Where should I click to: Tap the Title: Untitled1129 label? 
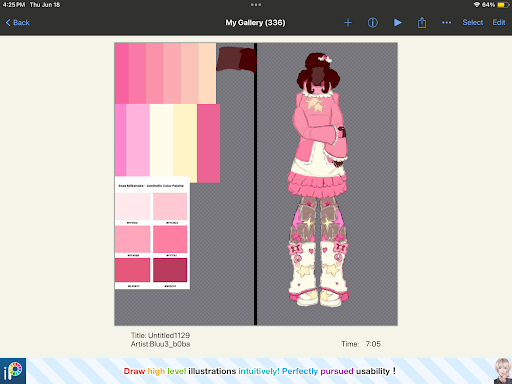[x=160, y=335]
